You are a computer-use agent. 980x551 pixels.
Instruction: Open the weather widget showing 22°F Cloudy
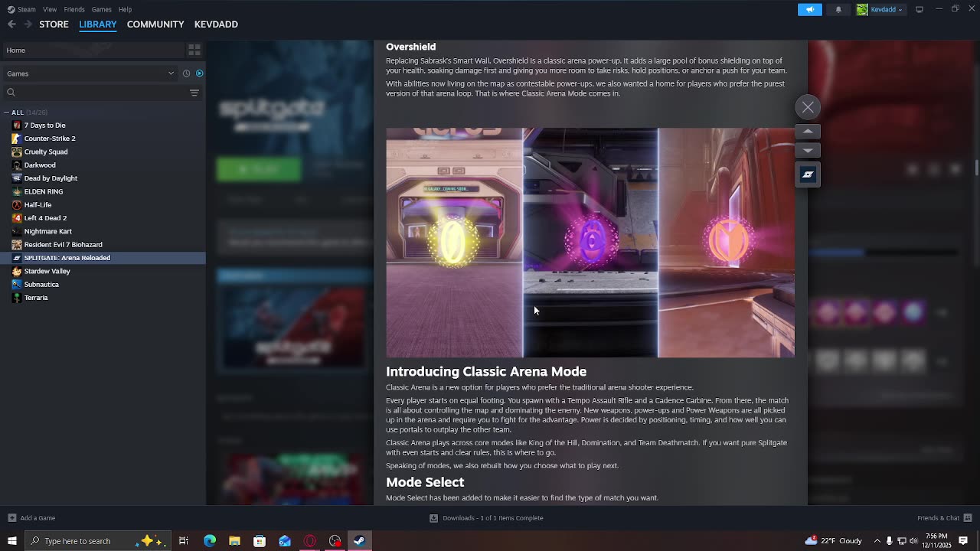[x=834, y=541]
